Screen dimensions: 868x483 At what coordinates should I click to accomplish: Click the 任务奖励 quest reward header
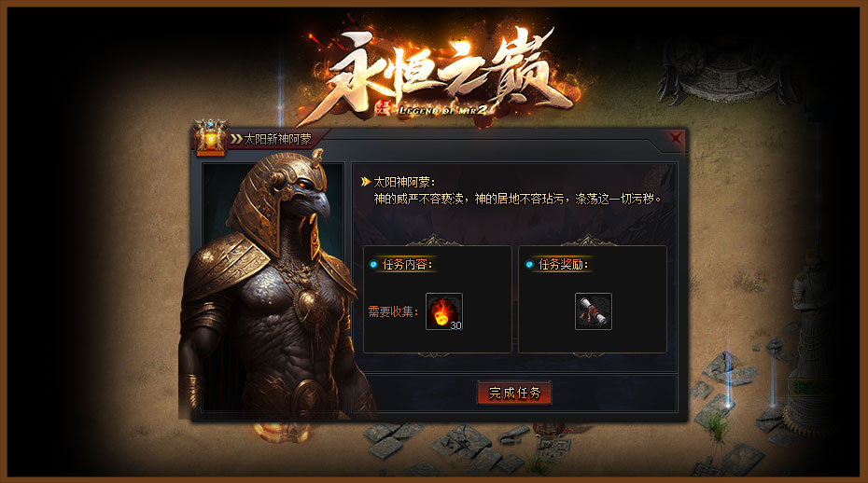[563, 265]
